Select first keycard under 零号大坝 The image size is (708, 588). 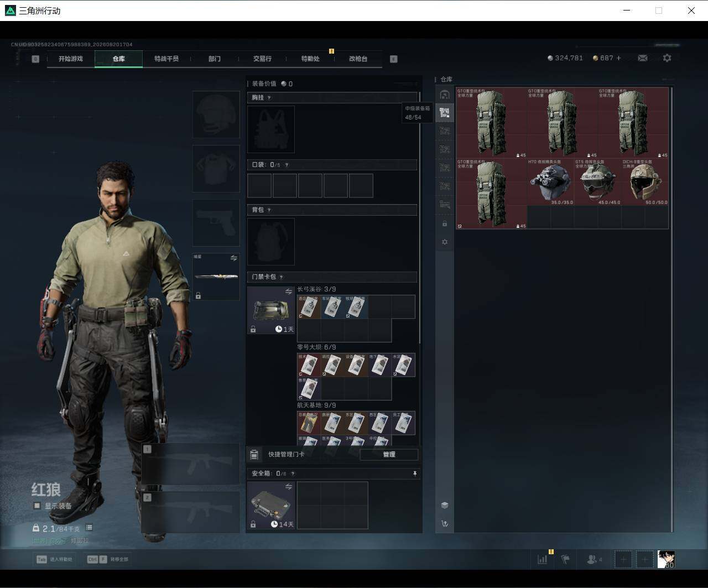[309, 365]
